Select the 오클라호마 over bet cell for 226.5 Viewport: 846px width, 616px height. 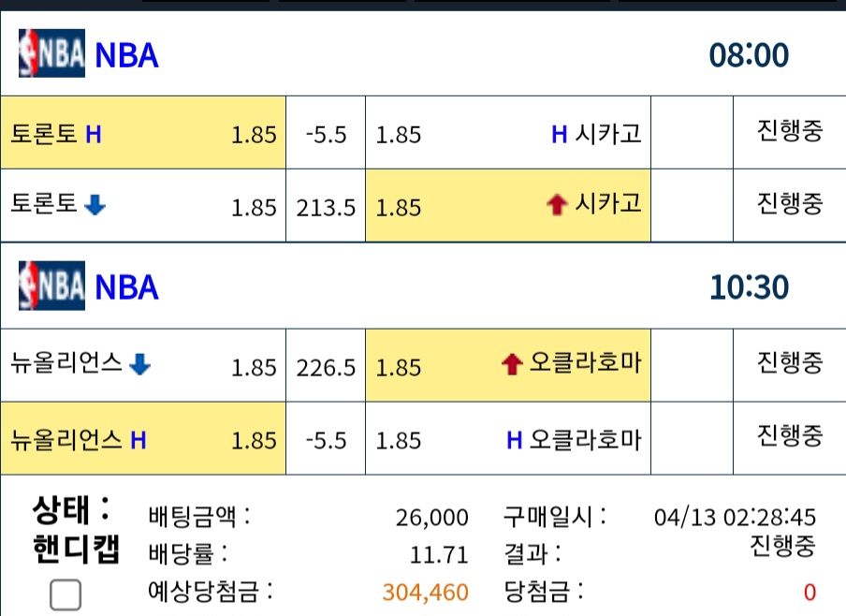point(508,365)
